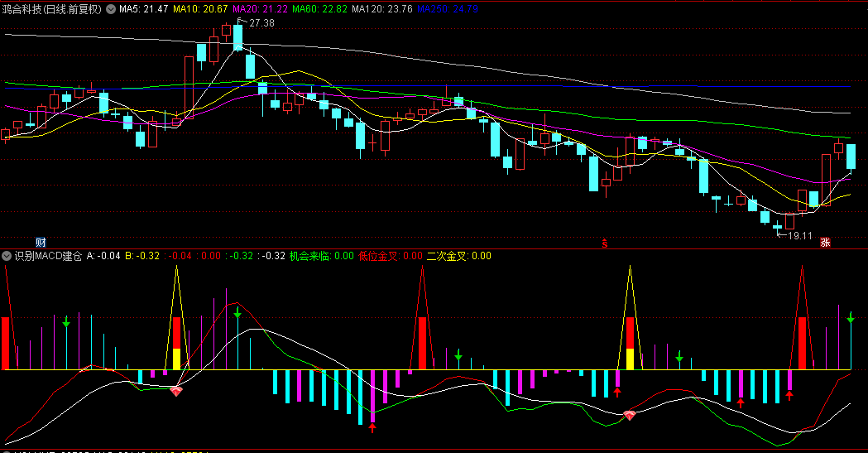The width and height of the screenshot is (868, 453).
Task: Click the yellow 二次金叉: 0.00 label
Action: point(459,256)
